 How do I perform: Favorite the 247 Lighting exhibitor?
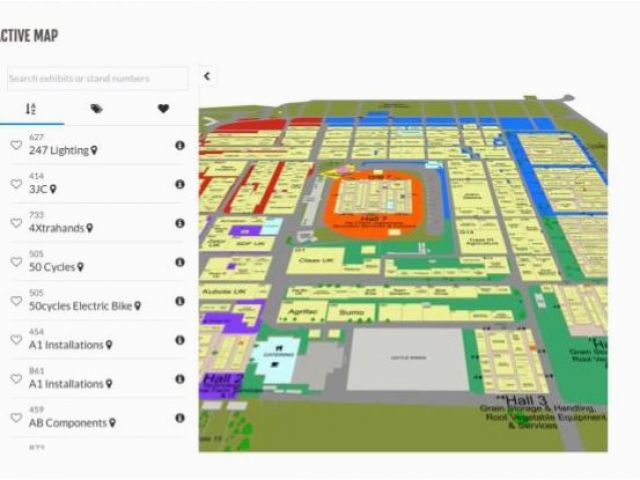16,145
